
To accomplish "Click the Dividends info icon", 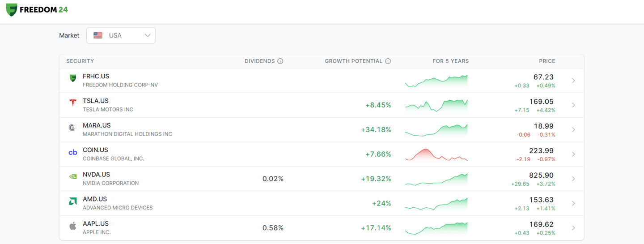I will pyautogui.click(x=280, y=61).
